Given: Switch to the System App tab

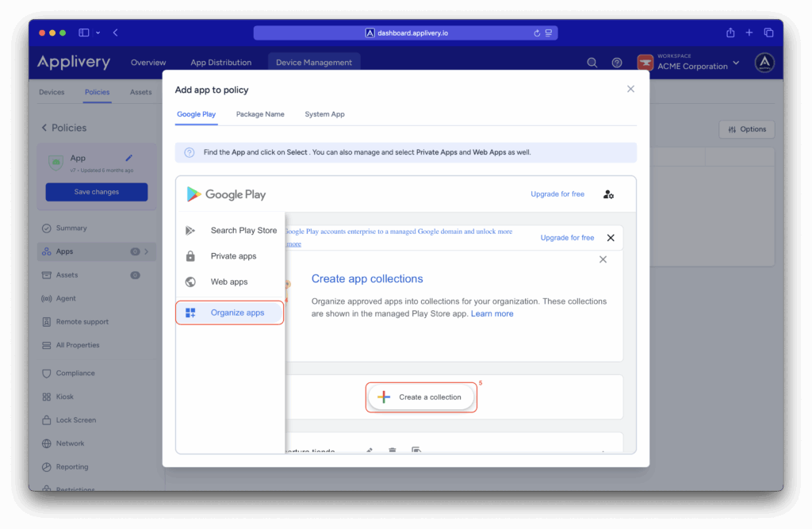Looking at the screenshot, I should pyautogui.click(x=324, y=114).
